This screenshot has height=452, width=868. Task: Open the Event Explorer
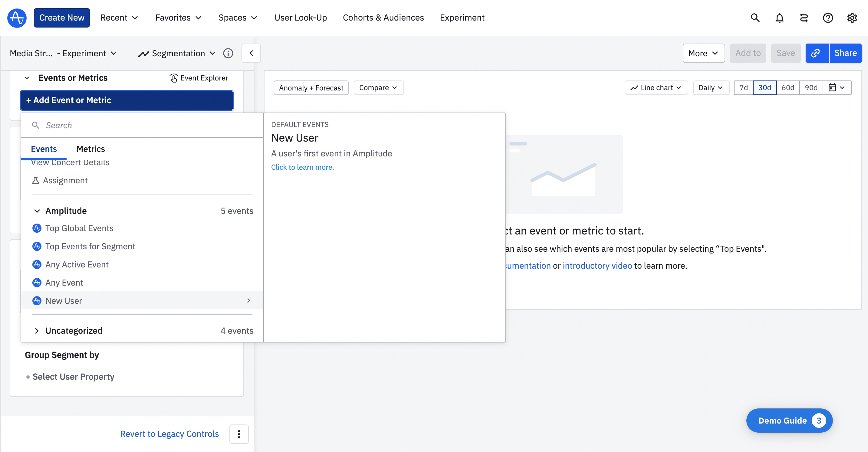pyautogui.click(x=199, y=78)
